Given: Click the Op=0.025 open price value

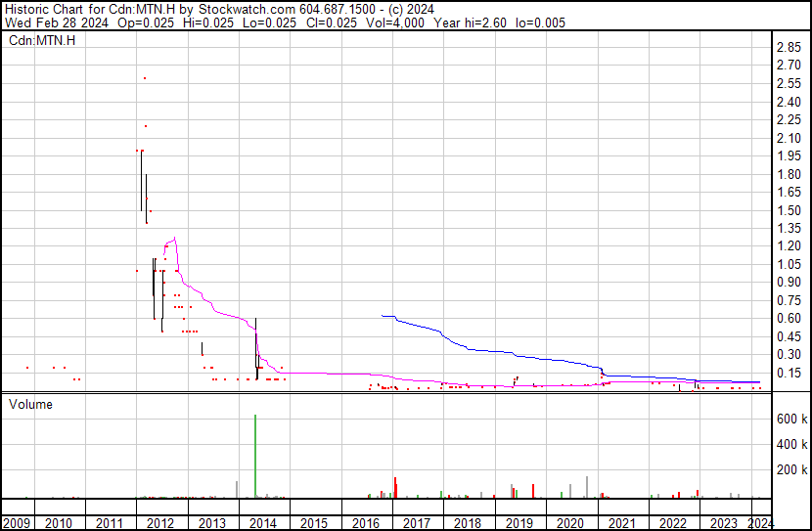Looking at the screenshot, I should coord(146,22).
